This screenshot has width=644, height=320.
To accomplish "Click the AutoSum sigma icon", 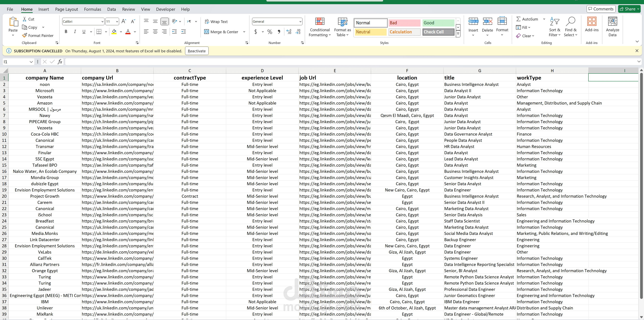I will (x=518, y=19).
